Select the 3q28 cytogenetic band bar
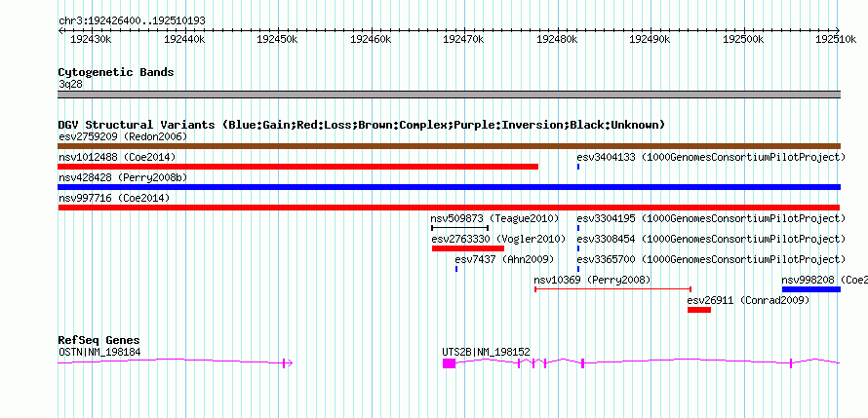The width and height of the screenshot is (868, 418). point(449,95)
